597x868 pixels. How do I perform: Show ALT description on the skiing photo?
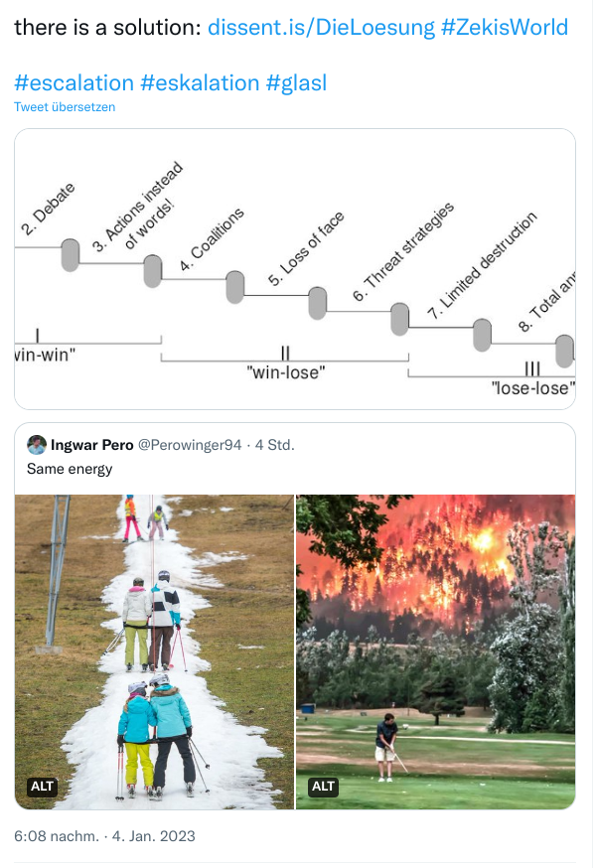(x=42, y=787)
